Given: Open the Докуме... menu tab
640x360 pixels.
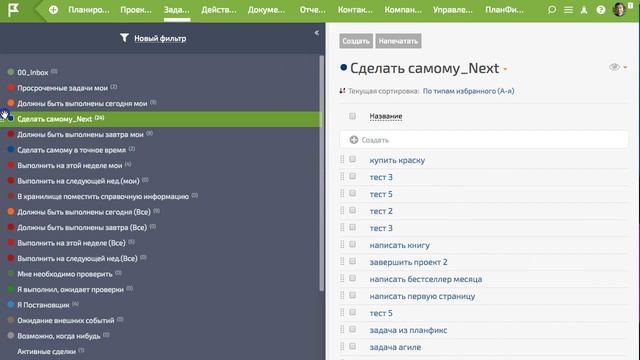Looking at the screenshot, I should pos(266,10).
